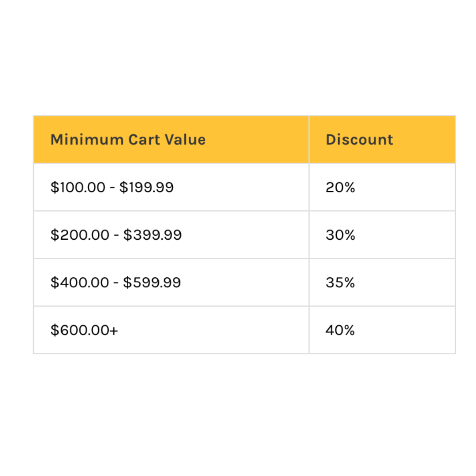Select the 30% discount value

tap(340, 235)
